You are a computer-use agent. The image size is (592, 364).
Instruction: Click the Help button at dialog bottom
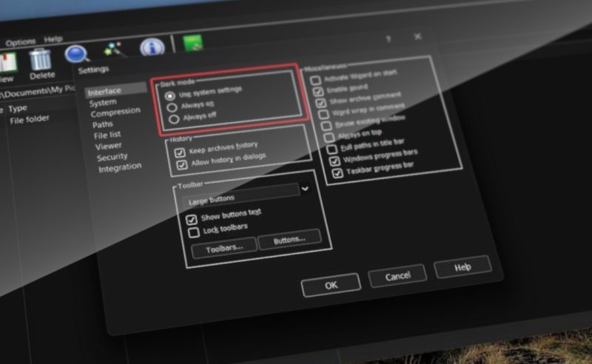(463, 267)
